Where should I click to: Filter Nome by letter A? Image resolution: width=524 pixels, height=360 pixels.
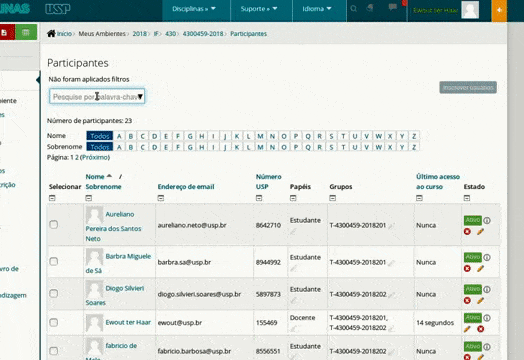[119, 136]
